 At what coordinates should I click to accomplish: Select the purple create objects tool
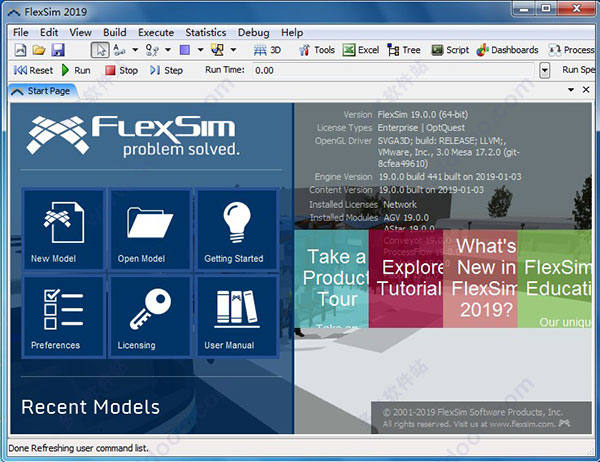pyautogui.click(x=185, y=50)
